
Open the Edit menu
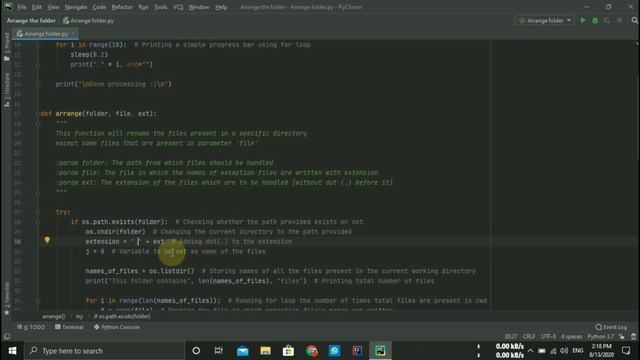[37, 7]
